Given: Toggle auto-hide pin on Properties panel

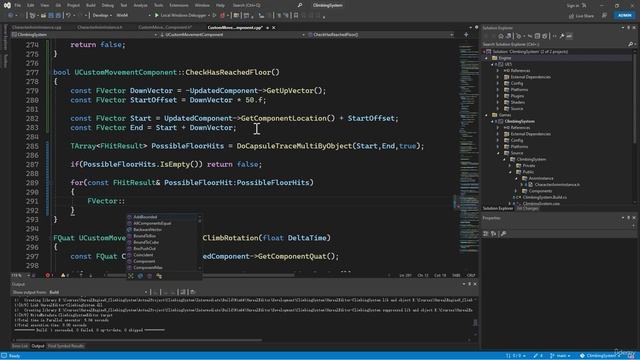Looking at the screenshot, I should tap(629, 218).
